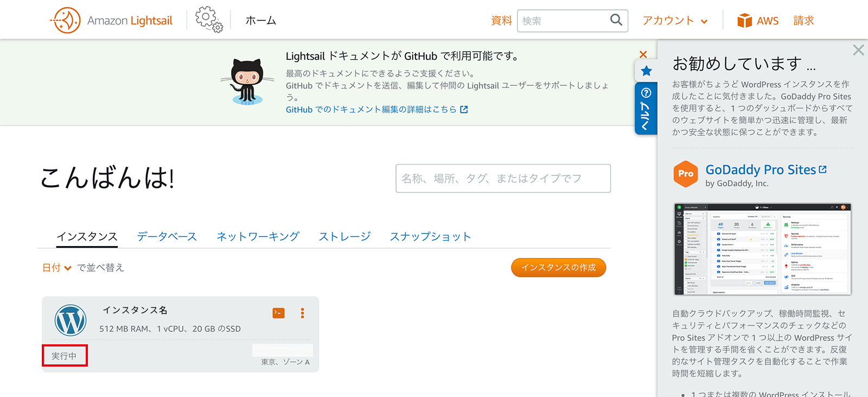Switch to the ストレージ tab
This screenshot has height=397, width=868.
click(x=344, y=236)
